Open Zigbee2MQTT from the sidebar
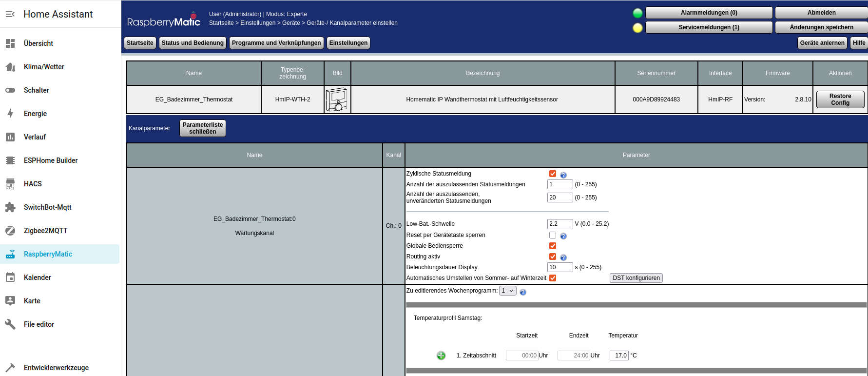868x376 pixels. (x=45, y=231)
